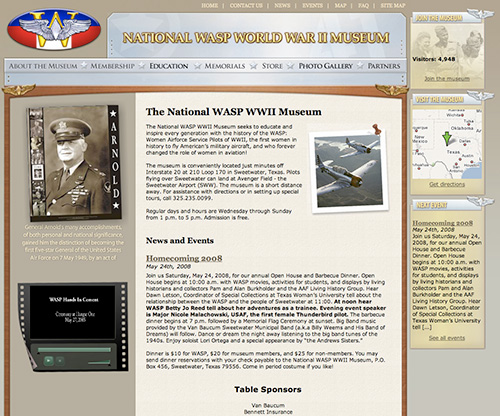Select the Membership menu item

tap(113, 66)
